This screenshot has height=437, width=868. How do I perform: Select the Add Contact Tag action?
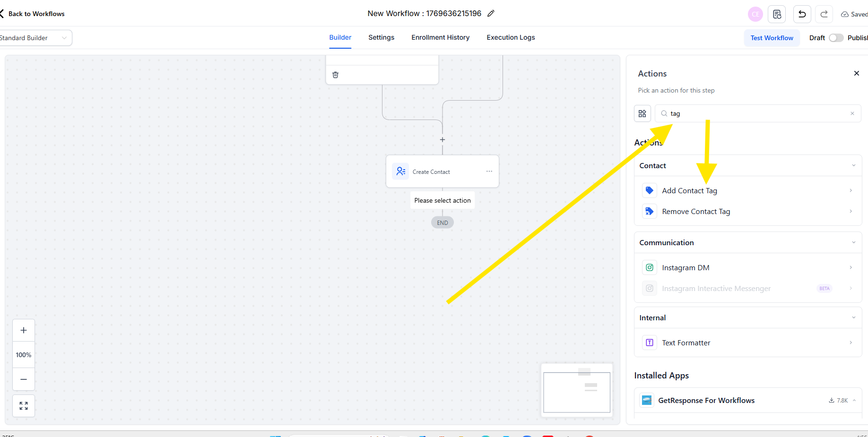tap(689, 190)
